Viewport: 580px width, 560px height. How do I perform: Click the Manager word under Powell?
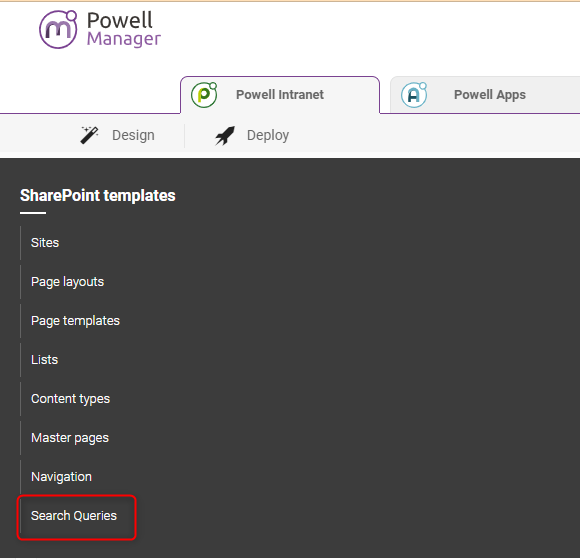coord(124,39)
